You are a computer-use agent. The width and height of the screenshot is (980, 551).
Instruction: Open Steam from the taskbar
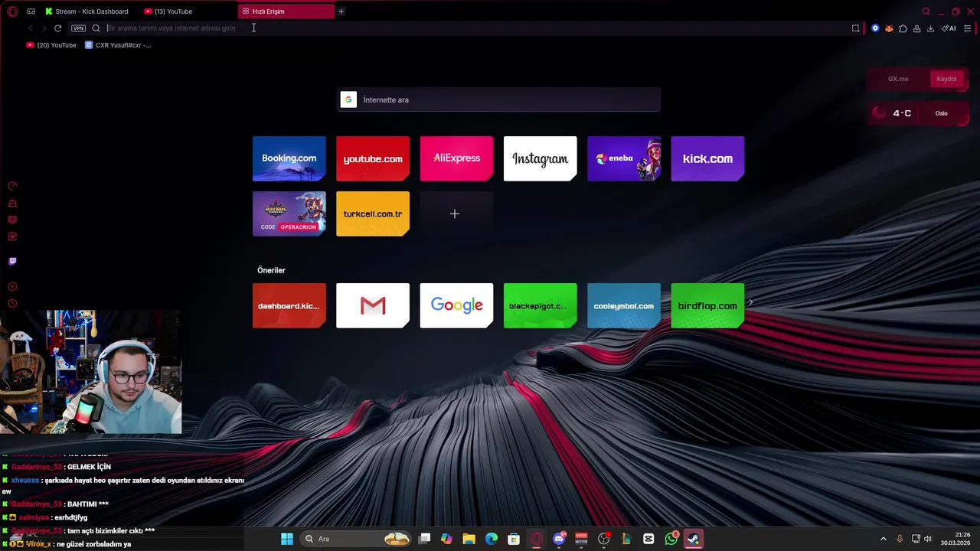693,539
